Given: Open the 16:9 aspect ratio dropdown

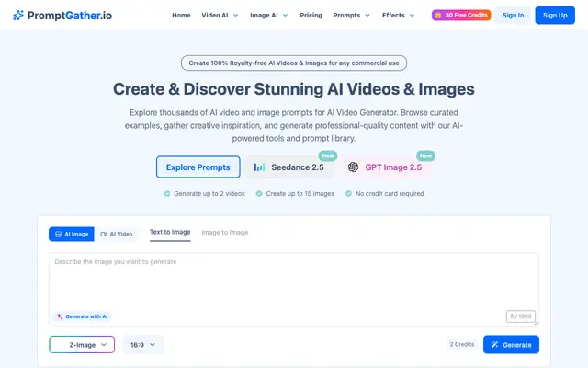Looking at the screenshot, I should (143, 345).
